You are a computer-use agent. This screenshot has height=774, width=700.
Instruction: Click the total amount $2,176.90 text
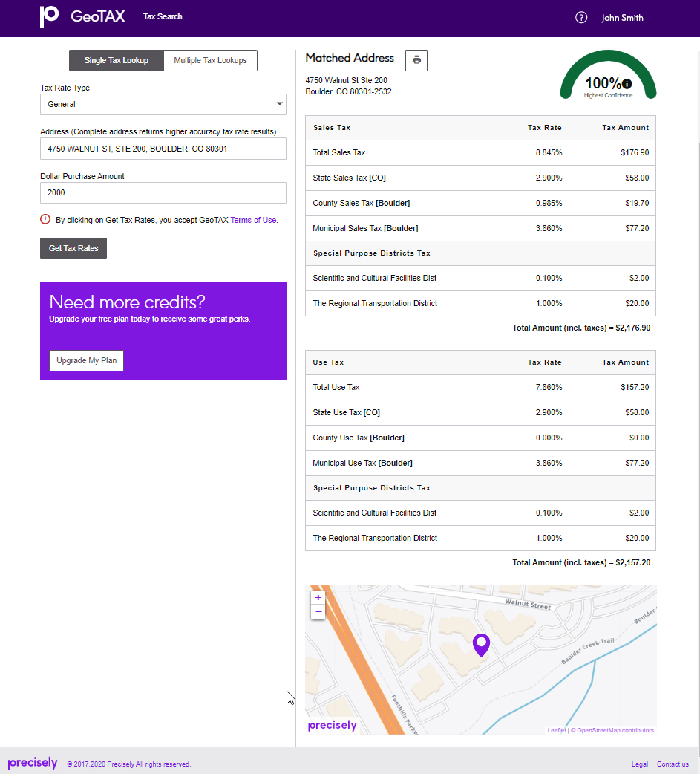581,328
